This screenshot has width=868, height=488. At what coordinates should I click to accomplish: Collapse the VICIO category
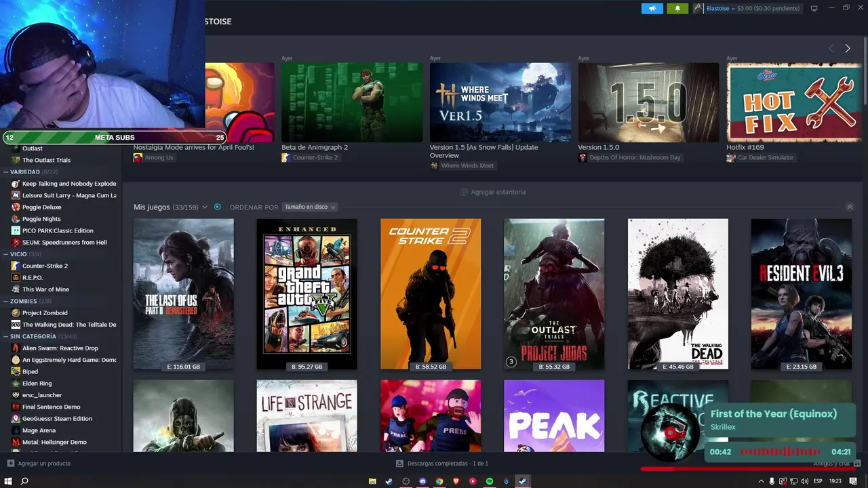pos(6,254)
